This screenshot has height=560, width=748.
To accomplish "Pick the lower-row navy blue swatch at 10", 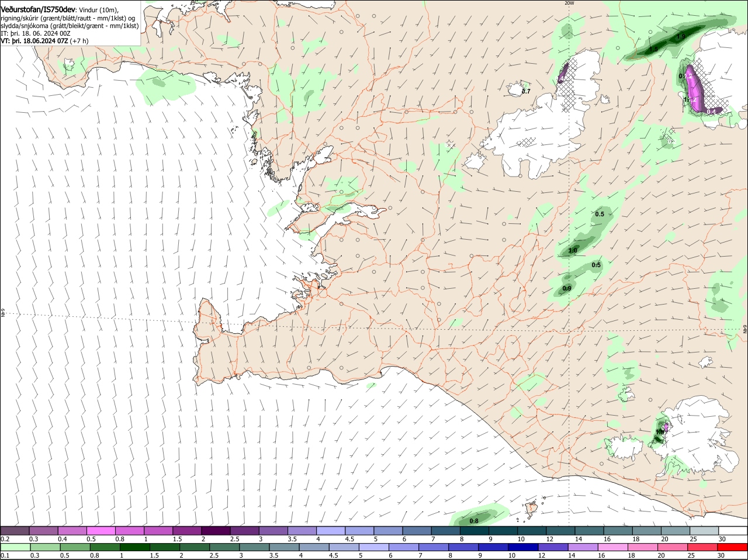I will [523, 547].
